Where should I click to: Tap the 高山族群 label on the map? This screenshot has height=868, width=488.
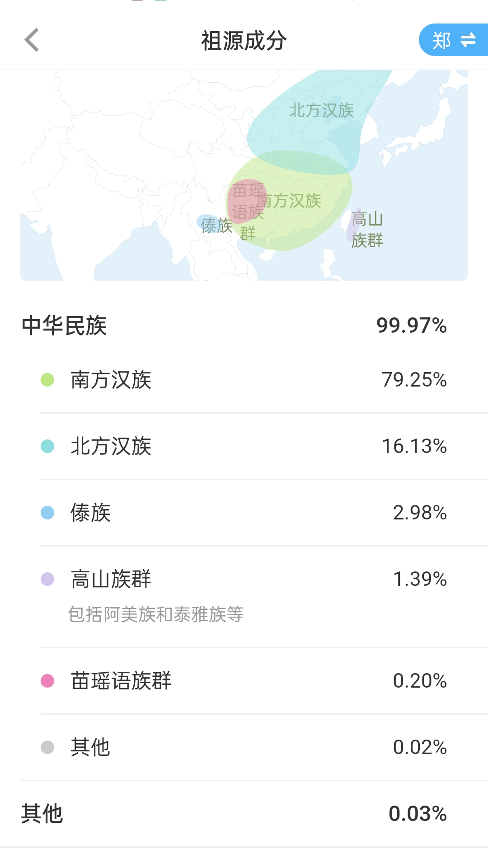click(367, 230)
